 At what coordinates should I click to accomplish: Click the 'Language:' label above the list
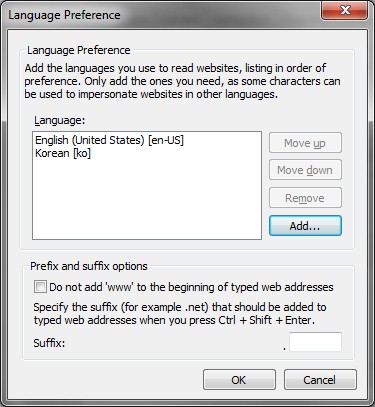pos(60,120)
